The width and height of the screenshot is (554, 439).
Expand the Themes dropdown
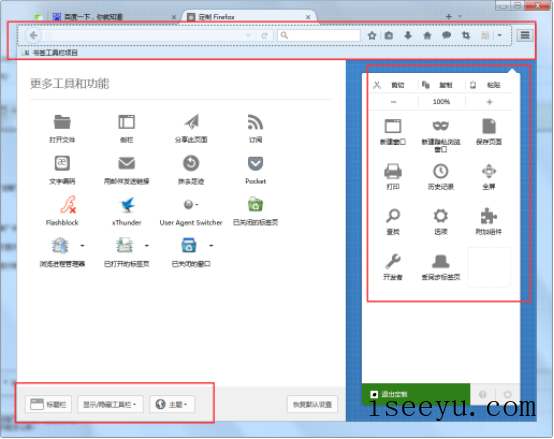point(172,404)
